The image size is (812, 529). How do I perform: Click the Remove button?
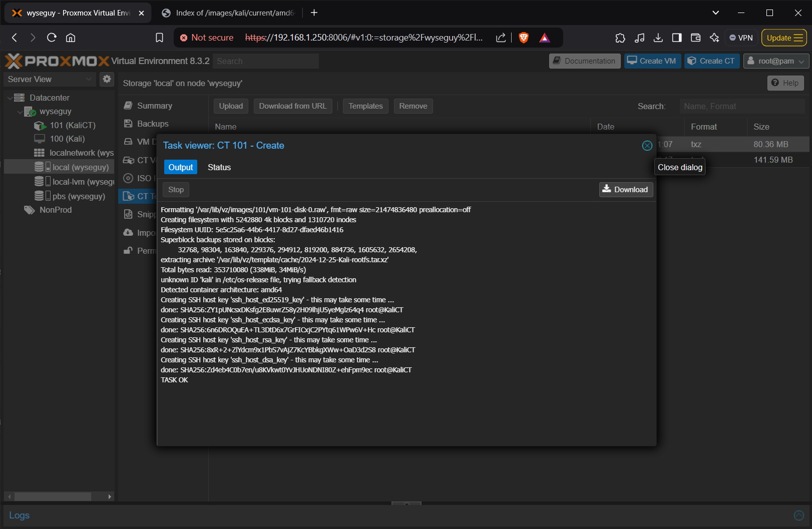pos(413,106)
